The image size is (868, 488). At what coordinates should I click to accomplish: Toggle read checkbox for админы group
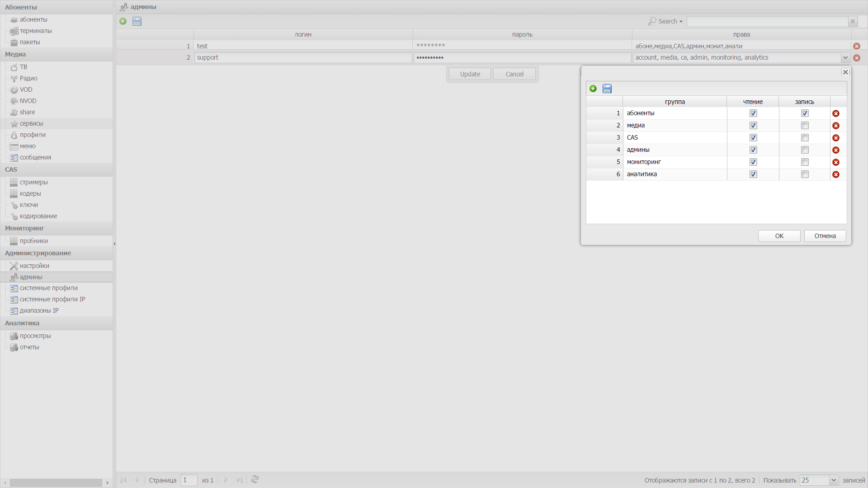[753, 150]
